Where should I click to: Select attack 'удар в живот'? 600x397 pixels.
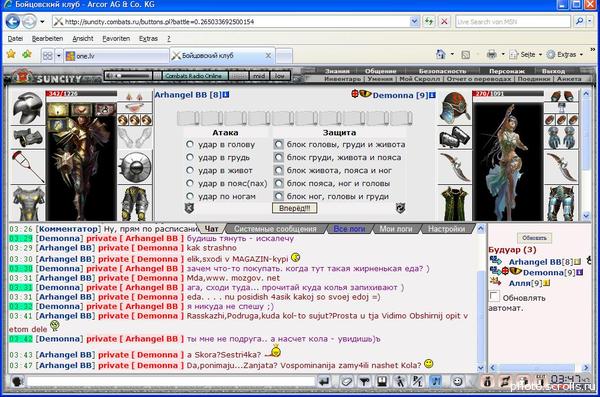[190, 170]
